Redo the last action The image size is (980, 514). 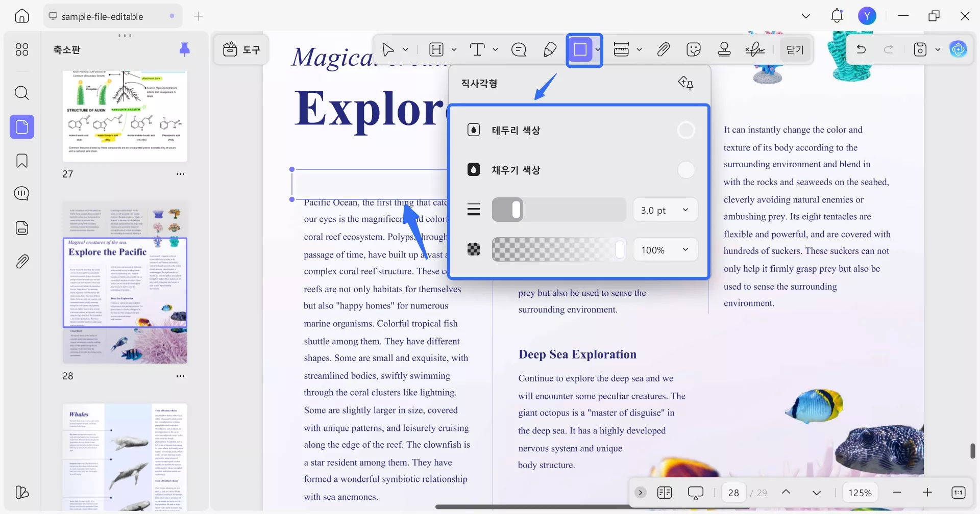pos(889,49)
